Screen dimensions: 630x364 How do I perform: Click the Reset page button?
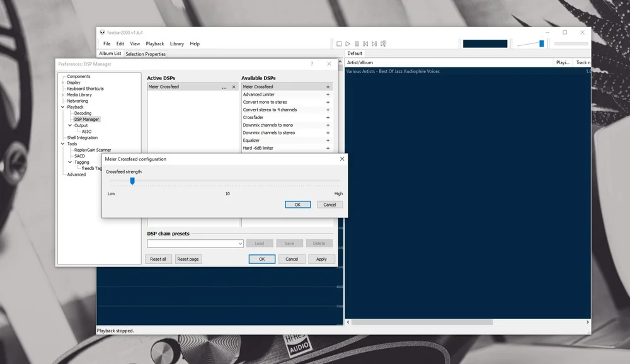tap(188, 259)
